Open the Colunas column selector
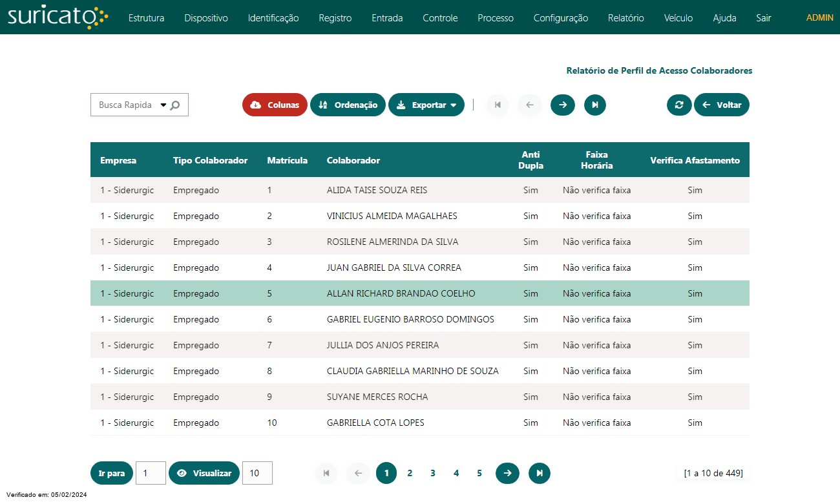The height and width of the screenshot is (504, 840). tap(275, 105)
